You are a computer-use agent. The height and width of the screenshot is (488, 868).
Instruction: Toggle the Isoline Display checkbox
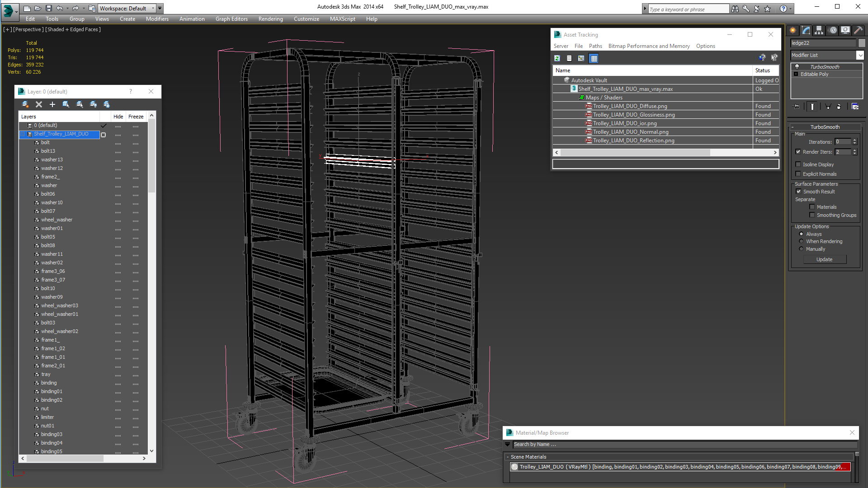pos(798,164)
